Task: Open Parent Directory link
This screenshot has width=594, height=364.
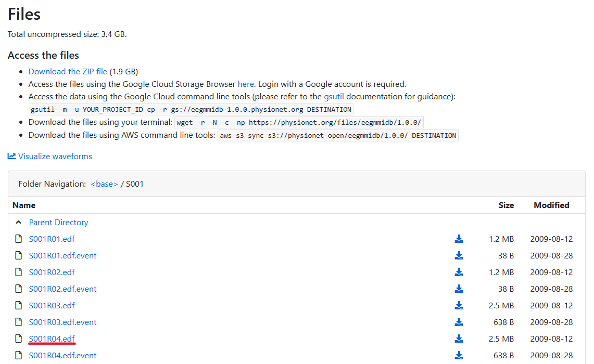Action: pyautogui.click(x=58, y=223)
